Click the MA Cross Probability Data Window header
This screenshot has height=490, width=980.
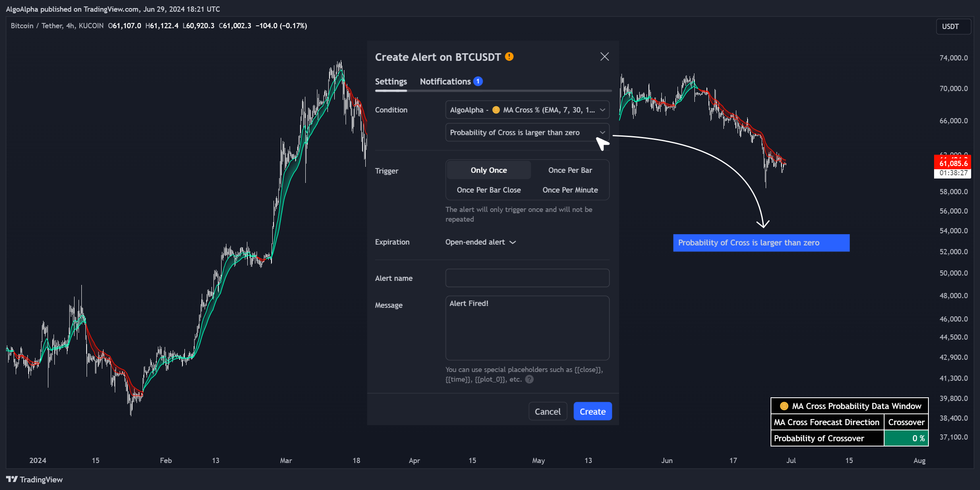[x=849, y=406]
